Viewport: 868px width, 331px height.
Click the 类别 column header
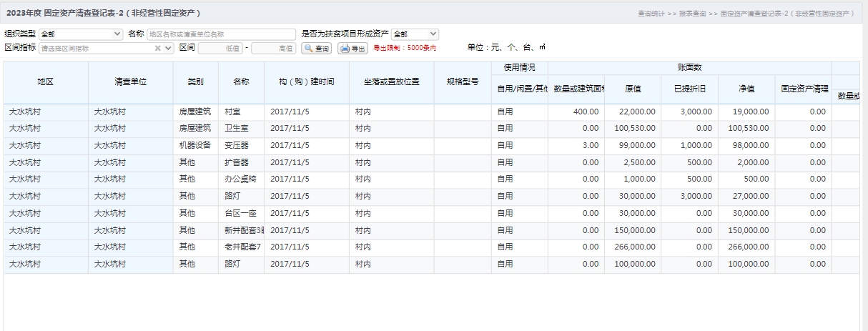point(196,82)
